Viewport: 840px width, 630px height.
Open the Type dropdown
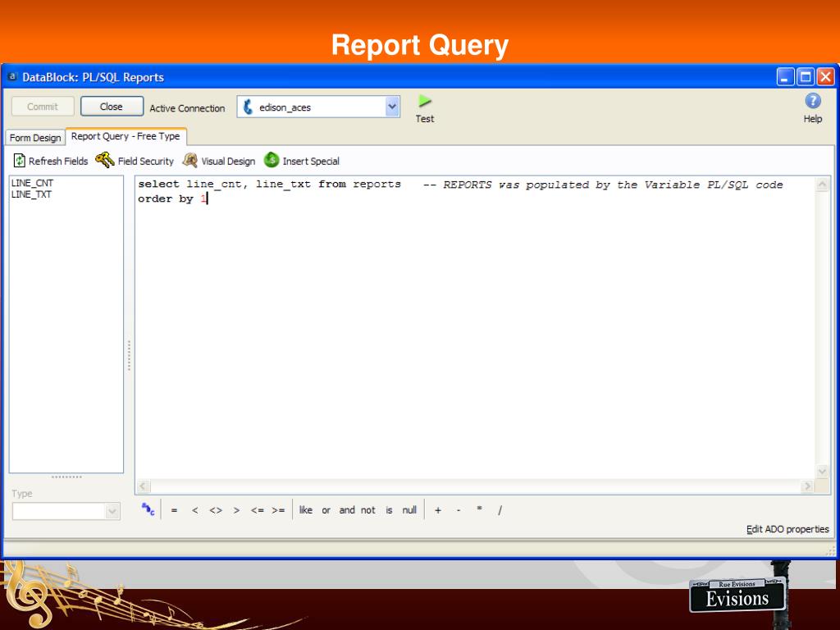pos(112,512)
